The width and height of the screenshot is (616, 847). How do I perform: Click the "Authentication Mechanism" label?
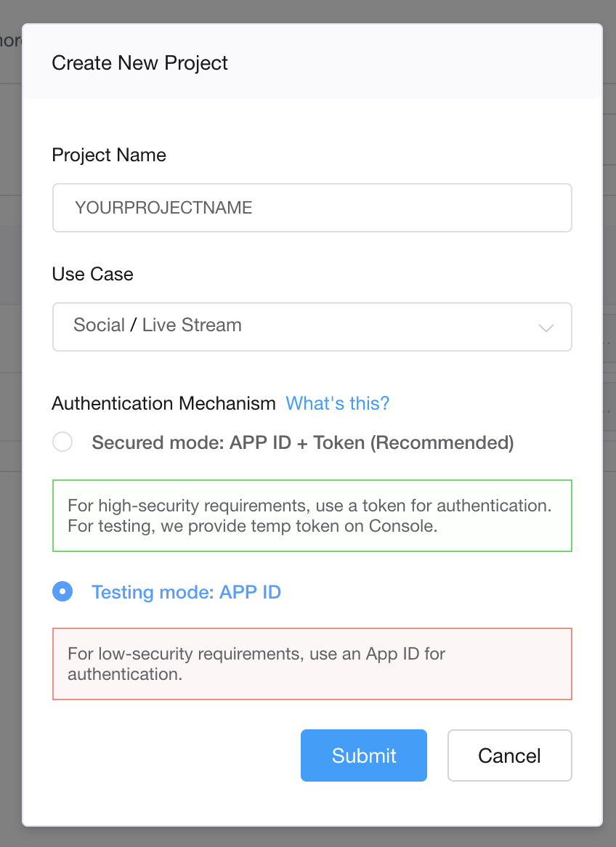click(163, 403)
